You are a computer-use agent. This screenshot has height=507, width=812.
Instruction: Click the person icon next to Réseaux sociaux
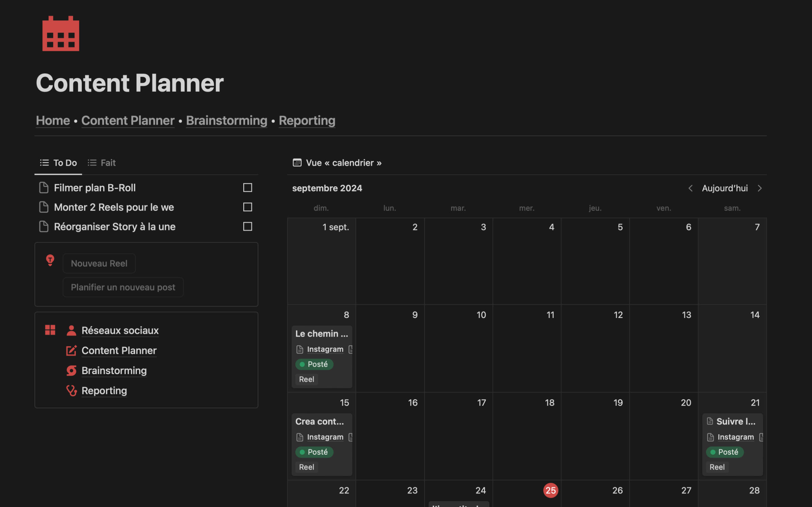pos(71,330)
